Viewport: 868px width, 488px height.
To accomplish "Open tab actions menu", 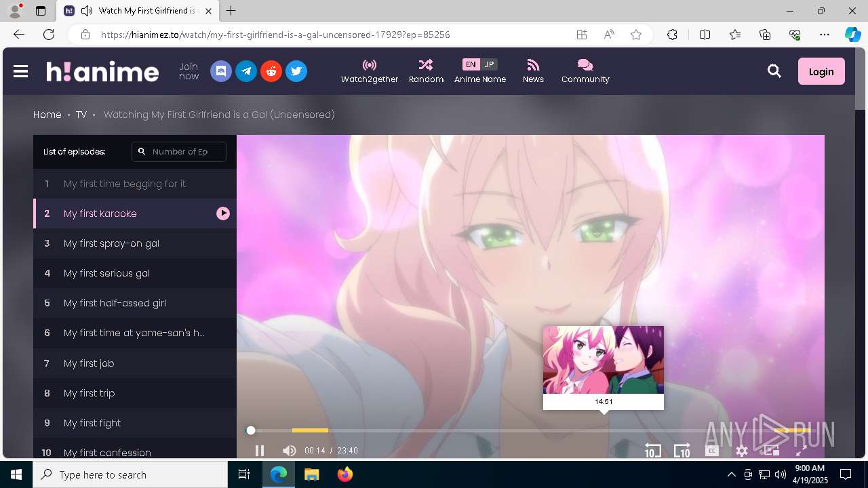I will 41,11.
